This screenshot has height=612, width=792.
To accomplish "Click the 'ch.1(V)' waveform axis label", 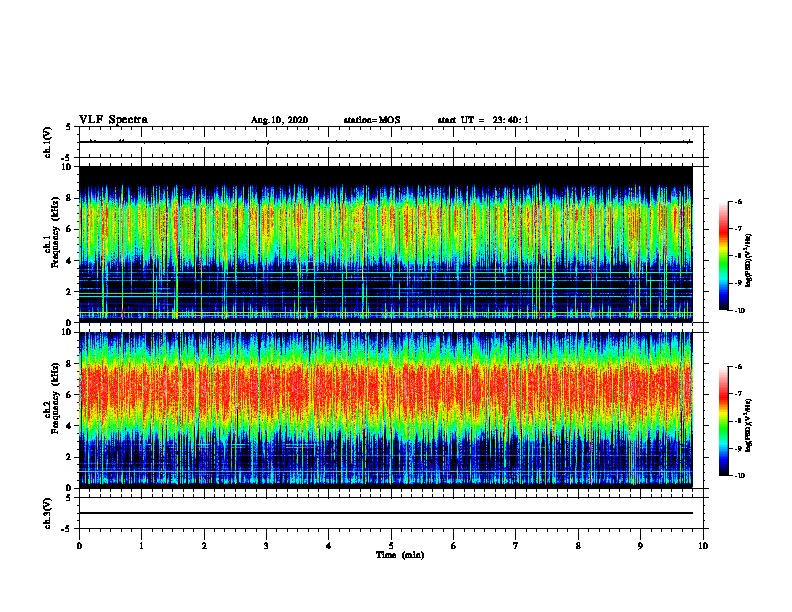I will (x=48, y=142).
